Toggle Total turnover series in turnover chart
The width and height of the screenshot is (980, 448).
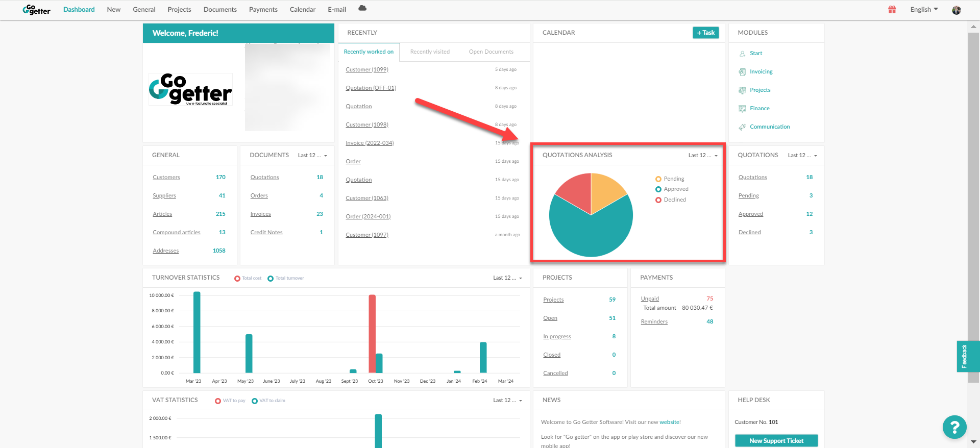[x=286, y=279]
